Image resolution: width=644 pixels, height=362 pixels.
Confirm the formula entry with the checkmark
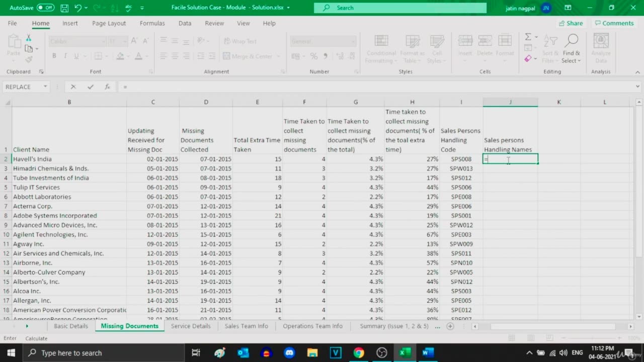point(91,87)
